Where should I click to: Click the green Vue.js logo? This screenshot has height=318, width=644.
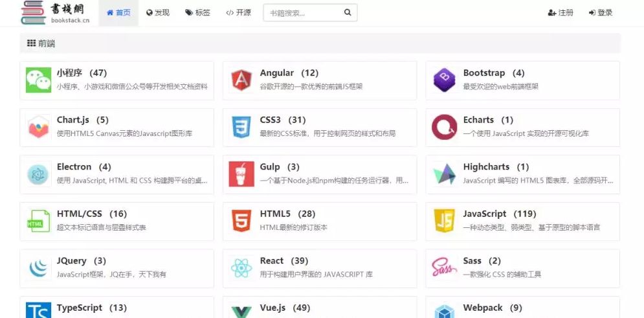coord(241,312)
